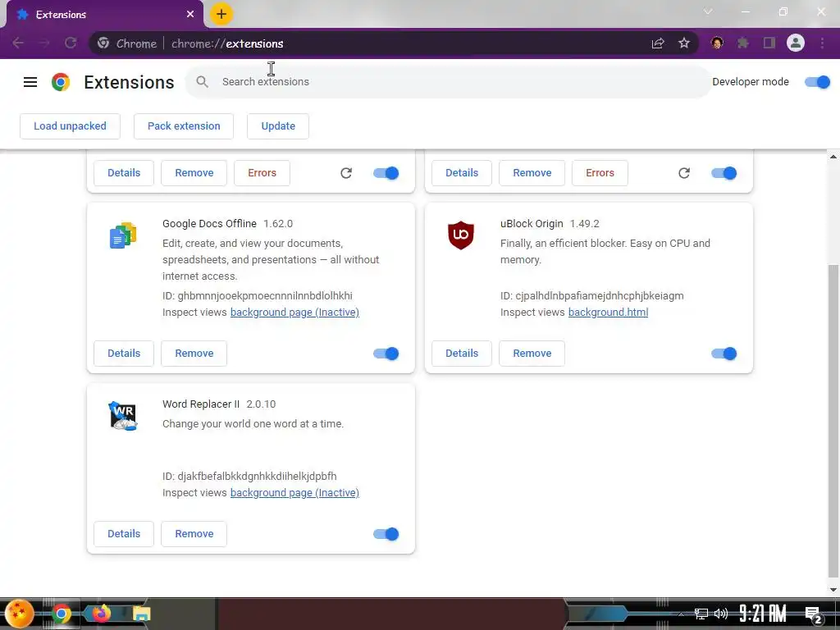This screenshot has width=840, height=630.
Task: Inspect Word Replacer II background page link
Action: (x=294, y=493)
